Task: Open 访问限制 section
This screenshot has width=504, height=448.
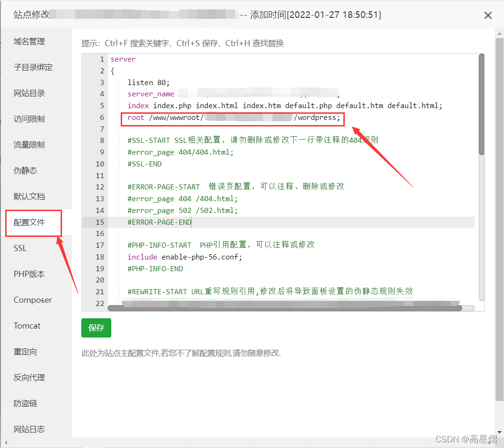Action: [29, 119]
